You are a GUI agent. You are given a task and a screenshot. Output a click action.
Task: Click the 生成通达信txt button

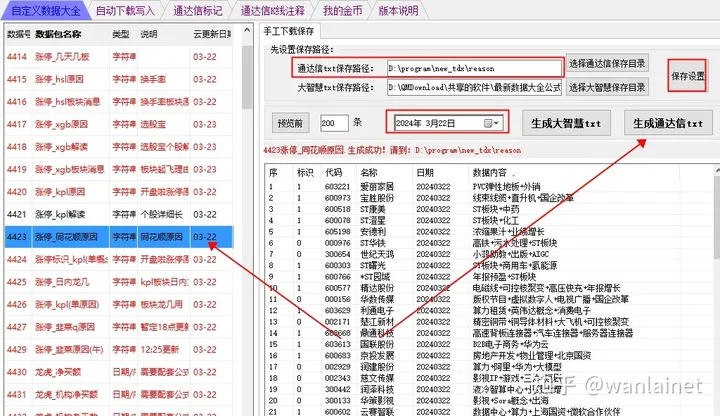[668, 123]
